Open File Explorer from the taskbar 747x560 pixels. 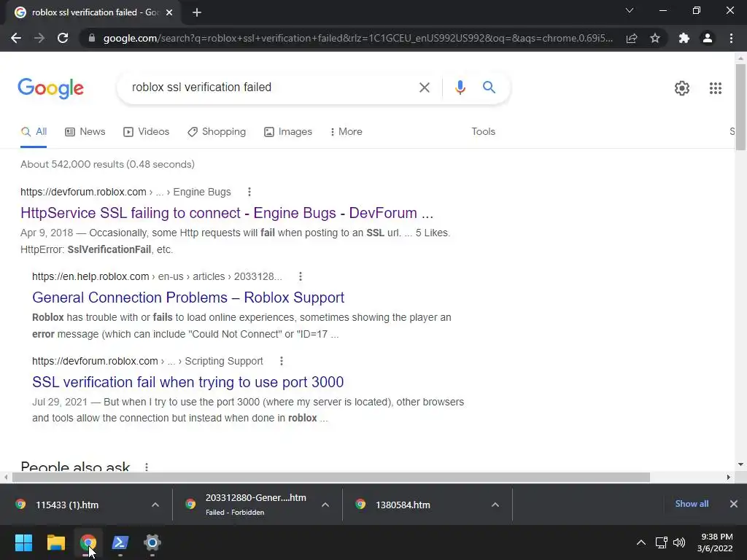pos(55,542)
